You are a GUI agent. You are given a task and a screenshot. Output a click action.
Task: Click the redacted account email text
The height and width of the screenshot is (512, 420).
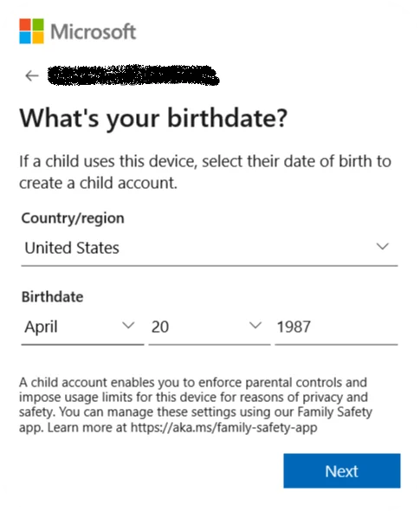click(133, 75)
